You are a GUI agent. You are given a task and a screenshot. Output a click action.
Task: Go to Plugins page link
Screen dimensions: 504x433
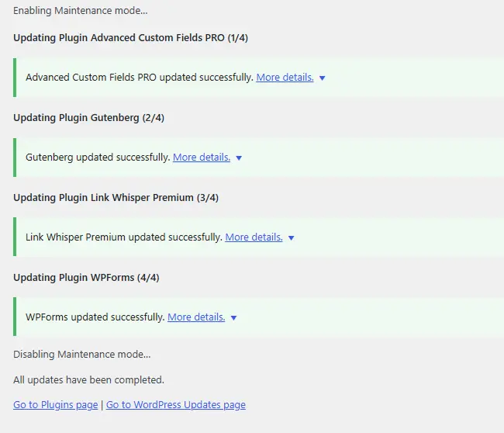[56, 405]
